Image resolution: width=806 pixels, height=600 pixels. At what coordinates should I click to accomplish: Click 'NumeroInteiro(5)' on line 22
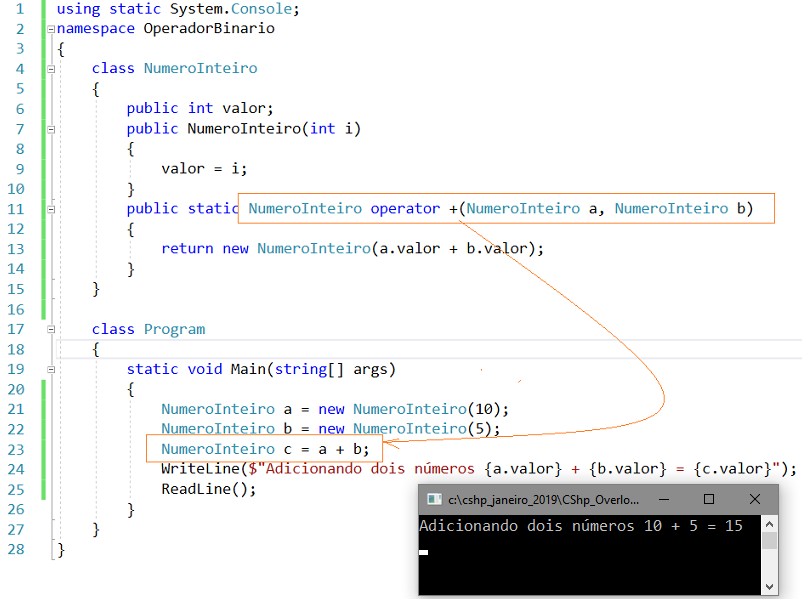point(422,429)
